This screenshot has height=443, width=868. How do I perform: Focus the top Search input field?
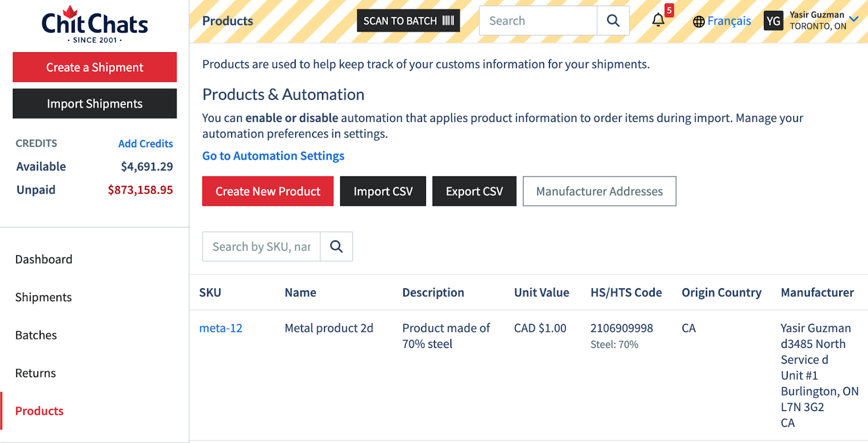tap(538, 21)
